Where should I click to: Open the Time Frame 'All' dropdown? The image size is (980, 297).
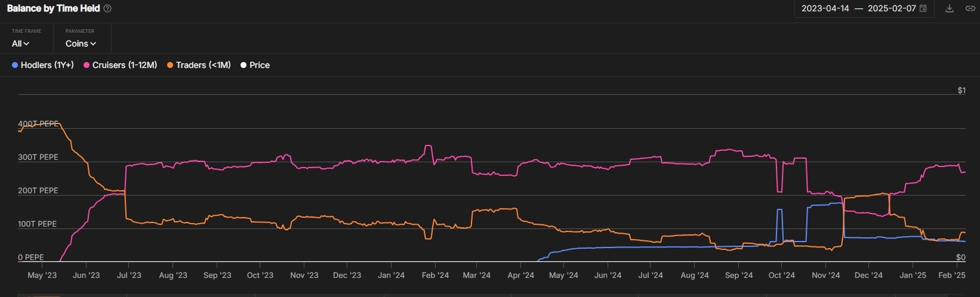pyautogui.click(x=20, y=44)
